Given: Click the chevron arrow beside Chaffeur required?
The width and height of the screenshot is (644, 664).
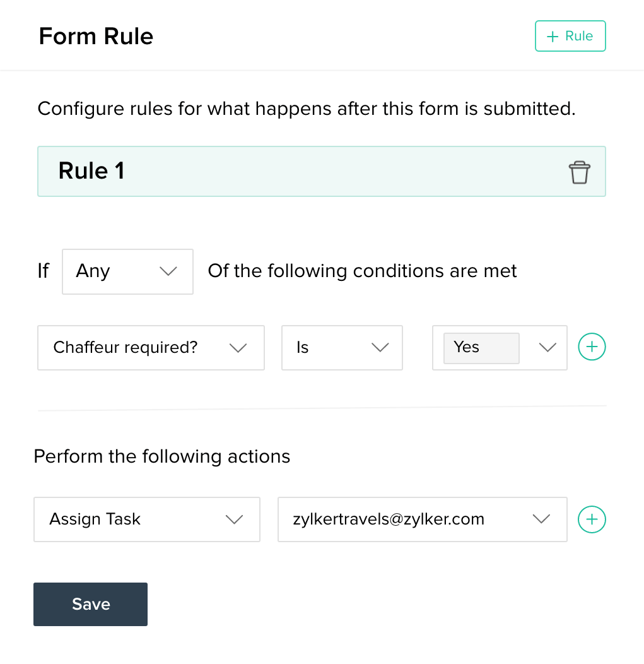Looking at the screenshot, I should coord(238,348).
